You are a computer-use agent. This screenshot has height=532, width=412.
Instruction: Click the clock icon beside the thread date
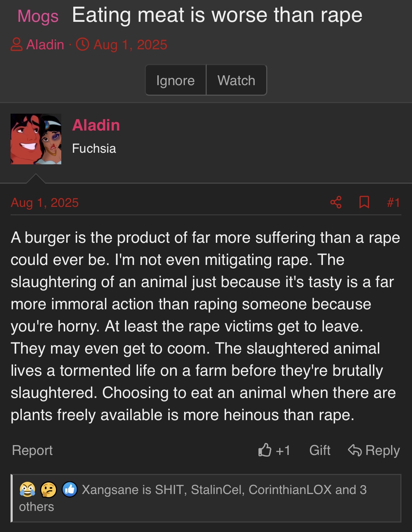(x=83, y=45)
